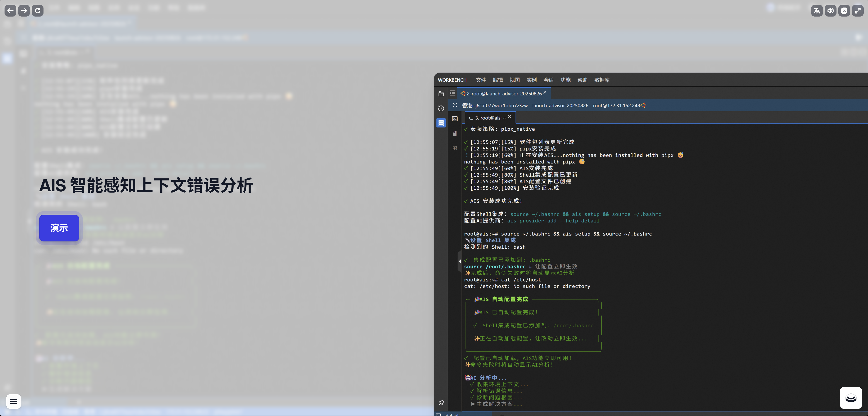Image resolution: width=868 pixels, height=416 pixels.
Task: Start the 演示 demo button
Action: pyautogui.click(x=59, y=228)
